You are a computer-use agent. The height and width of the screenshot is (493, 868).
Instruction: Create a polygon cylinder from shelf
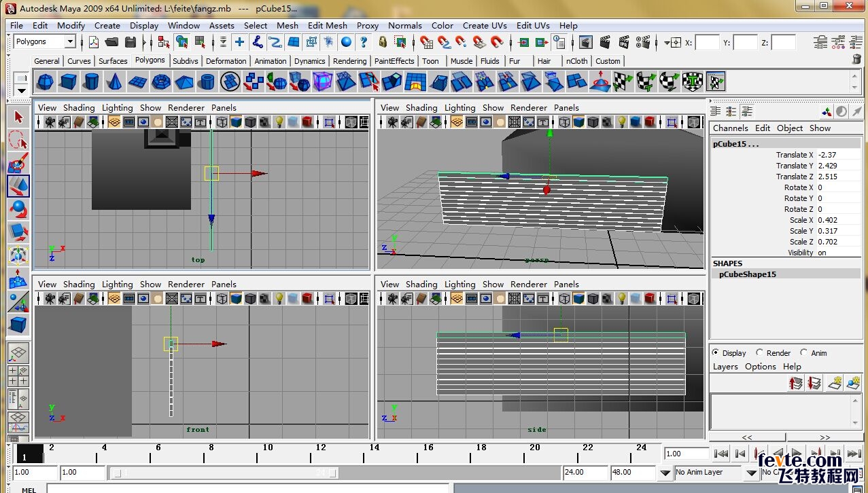[91, 82]
